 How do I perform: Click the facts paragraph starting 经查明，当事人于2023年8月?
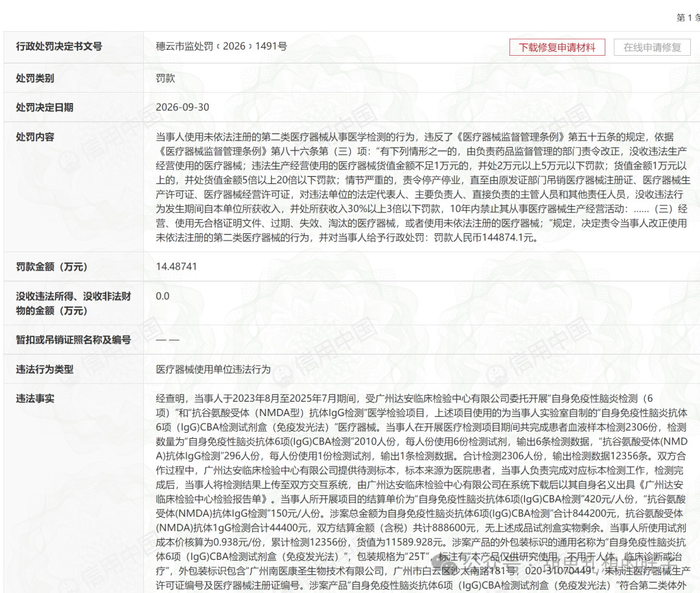(423, 492)
